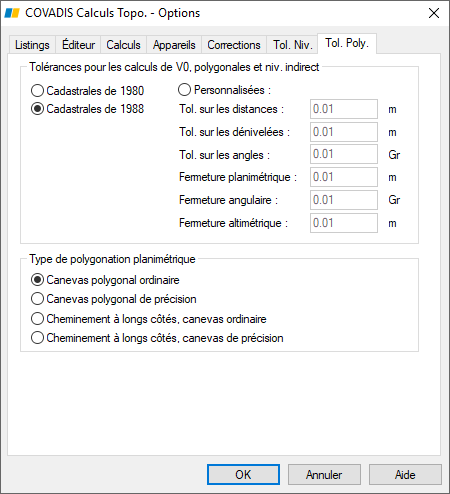Select Canevas polygonal ordinaire option
Screen dimensions: 450x494
pyautogui.click(x=105, y=280)
